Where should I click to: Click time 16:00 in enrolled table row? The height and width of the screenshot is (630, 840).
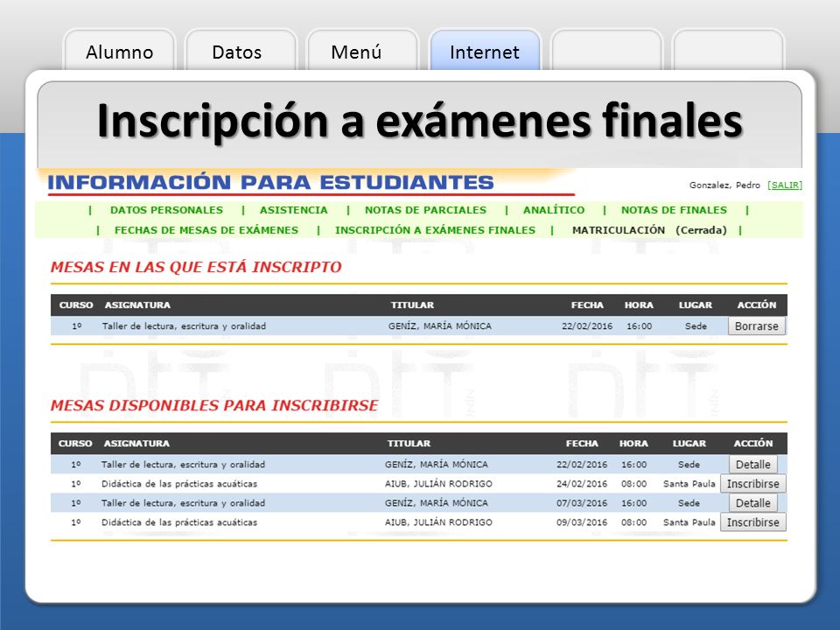639,325
